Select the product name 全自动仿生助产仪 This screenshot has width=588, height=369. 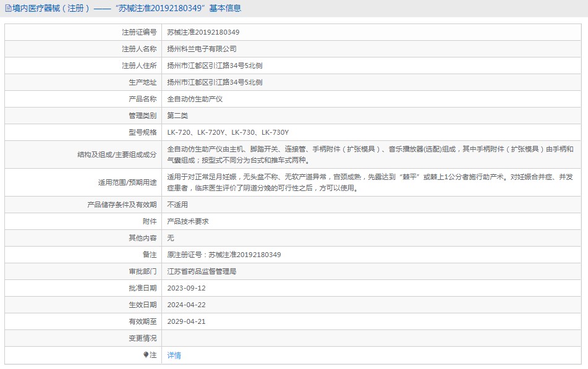click(195, 99)
